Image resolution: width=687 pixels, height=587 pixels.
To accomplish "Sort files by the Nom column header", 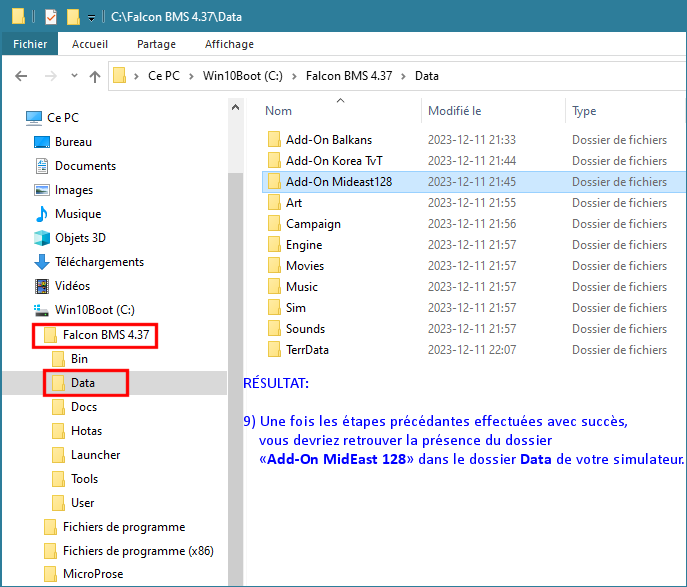I will click(279, 111).
